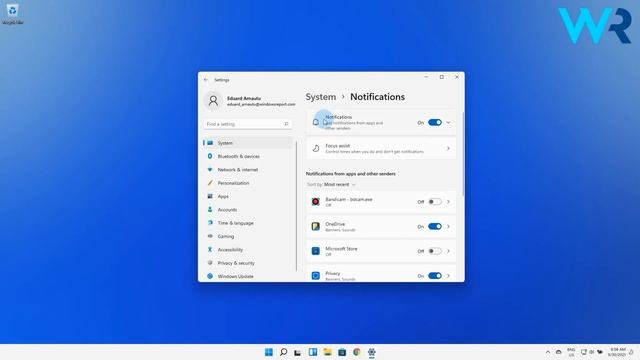Viewport: 640px width, 360px height.
Task: Open Microsoft Store notification settings chevron
Action: (448, 251)
